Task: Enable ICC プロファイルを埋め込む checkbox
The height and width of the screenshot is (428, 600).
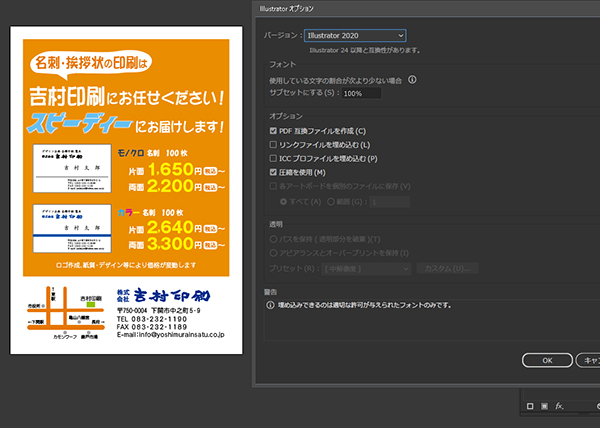Action: click(x=273, y=158)
